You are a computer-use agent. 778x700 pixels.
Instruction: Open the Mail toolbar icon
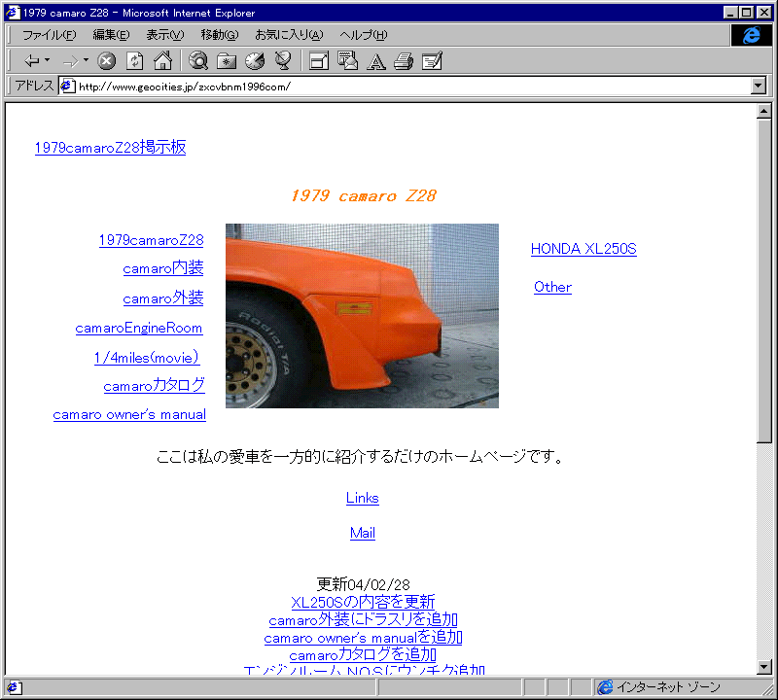point(347,61)
